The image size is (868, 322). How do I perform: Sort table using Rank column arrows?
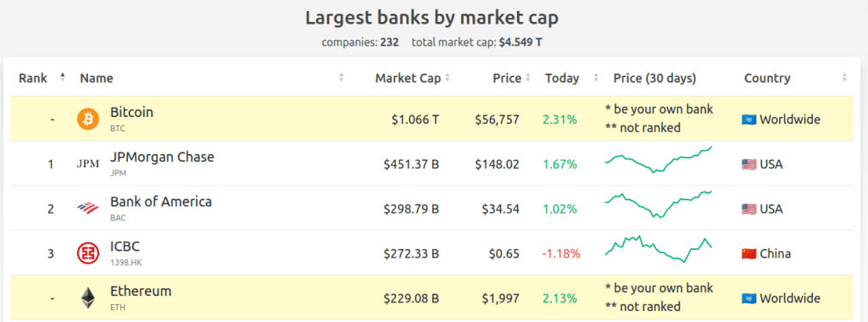(x=63, y=77)
